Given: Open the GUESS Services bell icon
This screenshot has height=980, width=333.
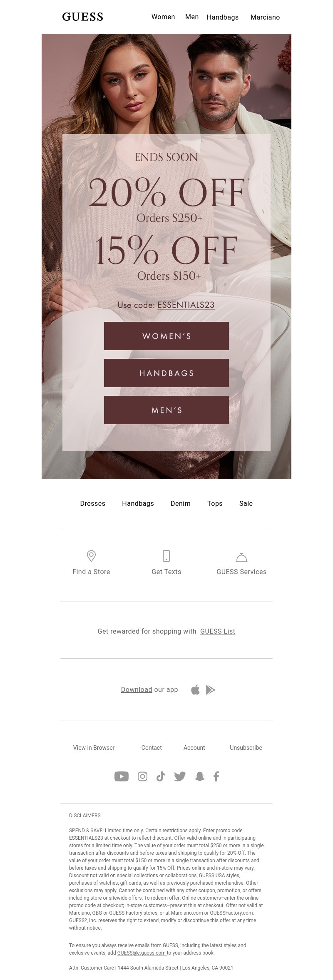Looking at the screenshot, I should [241, 557].
